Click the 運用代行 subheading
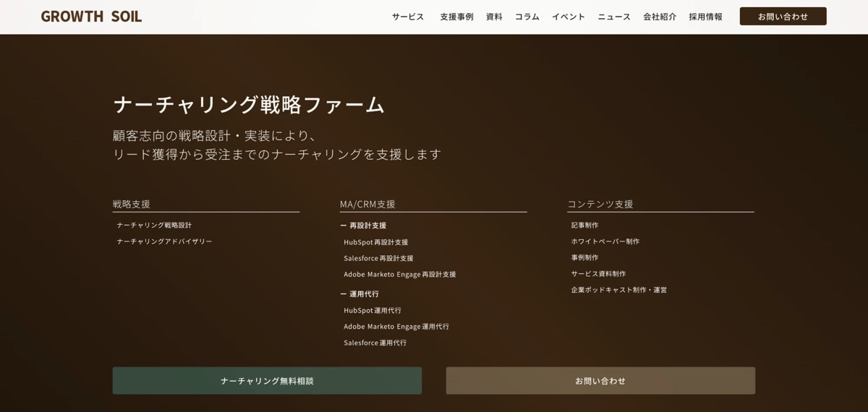The image size is (868, 412). pos(360,294)
